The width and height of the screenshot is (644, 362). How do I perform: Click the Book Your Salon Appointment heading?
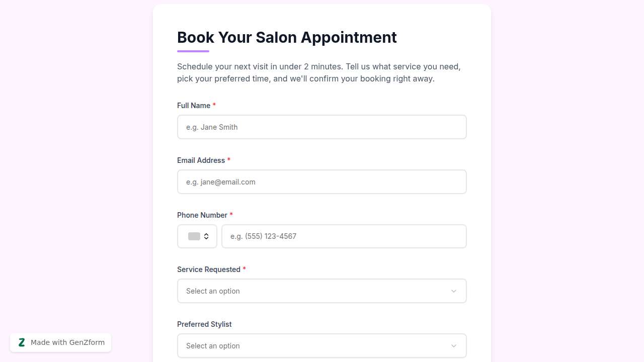pyautogui.click(x=287, y=37)
